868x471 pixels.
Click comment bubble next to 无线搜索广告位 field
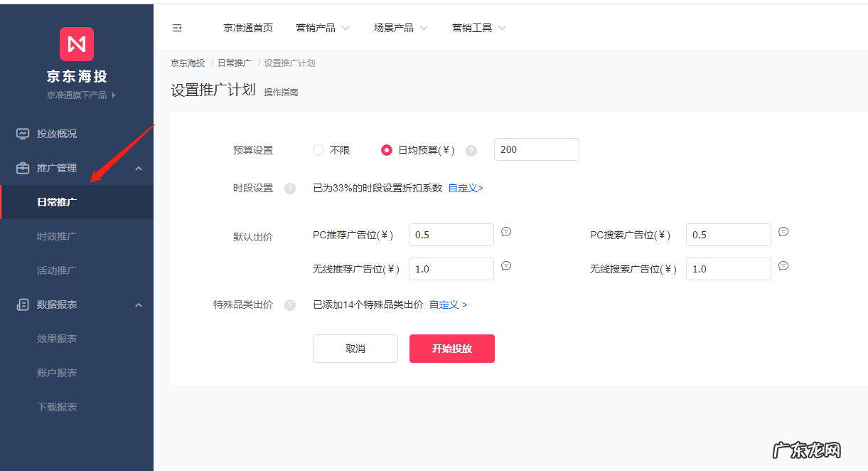pyautogui.click(x=783, y=265)
